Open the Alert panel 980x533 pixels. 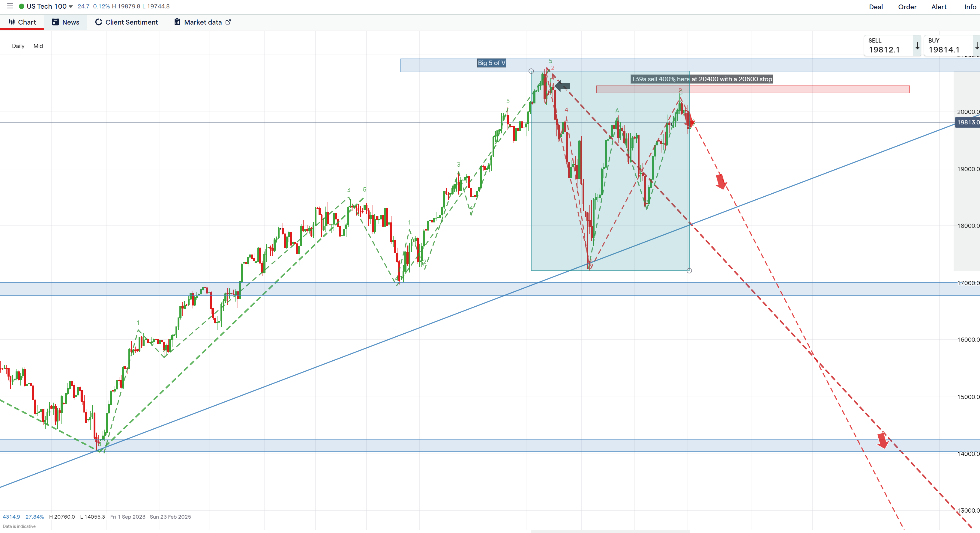pos(939,7)
